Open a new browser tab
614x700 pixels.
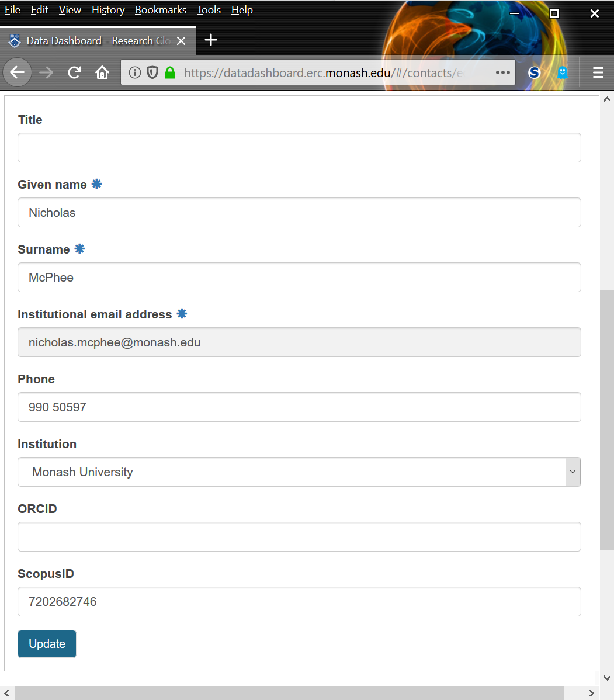click(211, 40)
